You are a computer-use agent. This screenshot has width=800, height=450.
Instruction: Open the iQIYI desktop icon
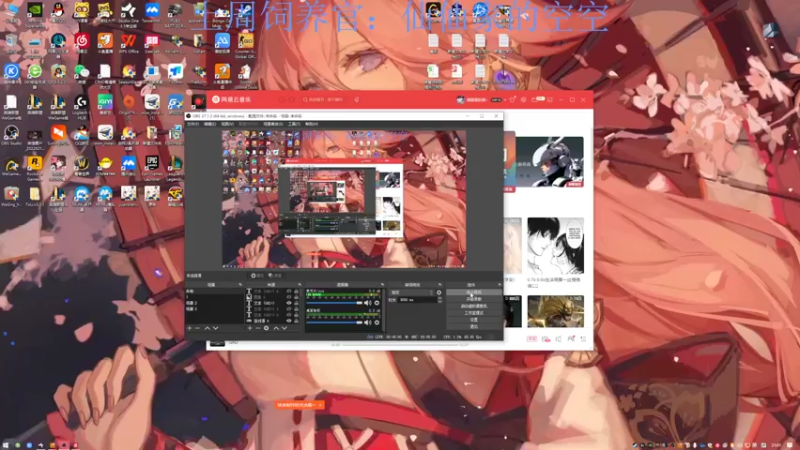click(x=105, y=106)
